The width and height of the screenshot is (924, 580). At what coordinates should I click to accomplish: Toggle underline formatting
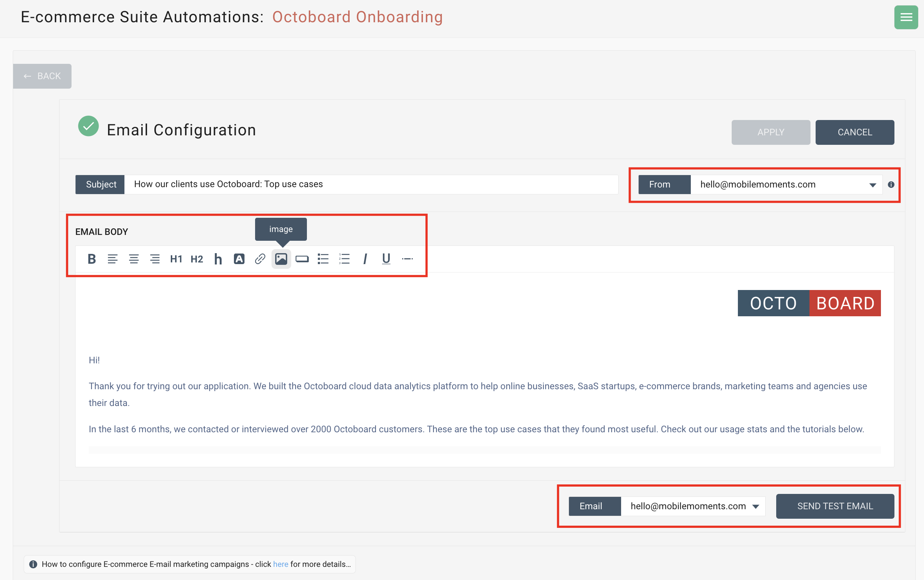point(385,259)
